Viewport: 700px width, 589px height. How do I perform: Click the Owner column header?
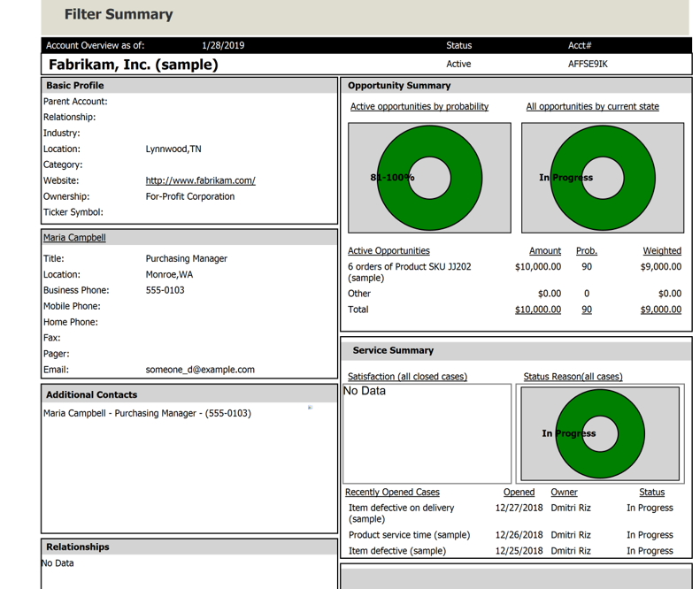[564, 493]
